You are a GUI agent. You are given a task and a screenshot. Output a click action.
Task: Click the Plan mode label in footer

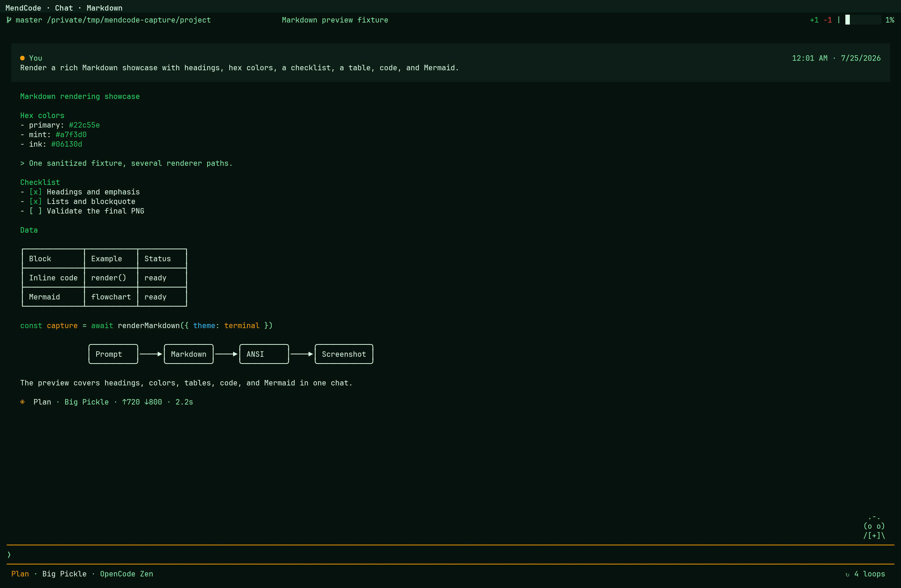click(x=20, y=574)
